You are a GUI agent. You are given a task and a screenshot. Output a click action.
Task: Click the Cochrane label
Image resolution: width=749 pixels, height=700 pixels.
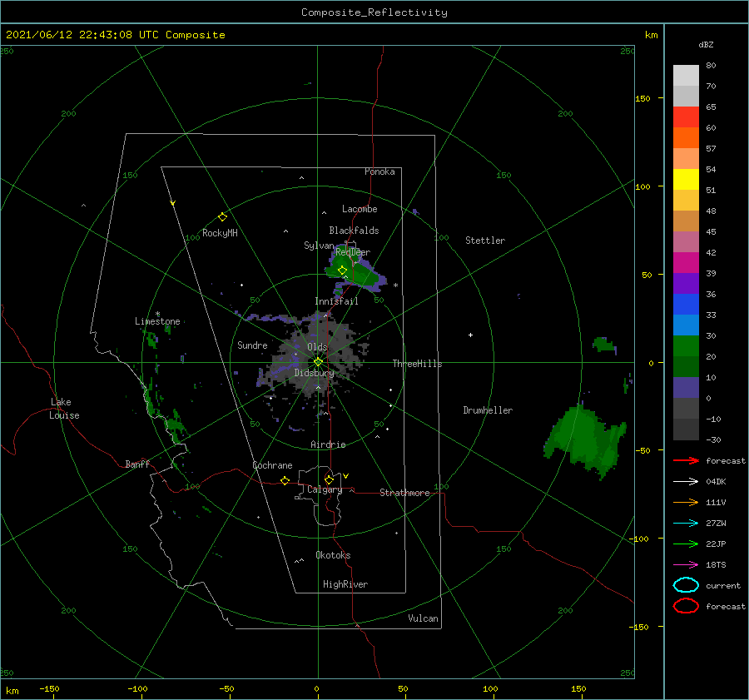272,465
